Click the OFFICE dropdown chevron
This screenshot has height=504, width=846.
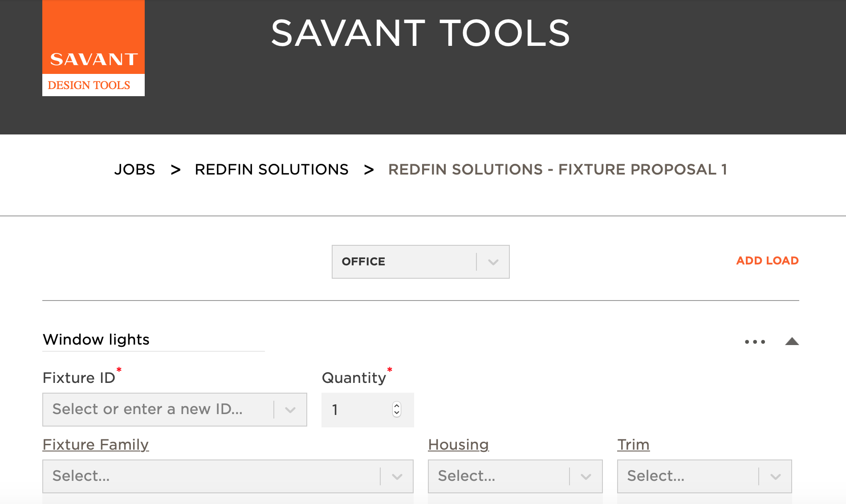[492, 262]
